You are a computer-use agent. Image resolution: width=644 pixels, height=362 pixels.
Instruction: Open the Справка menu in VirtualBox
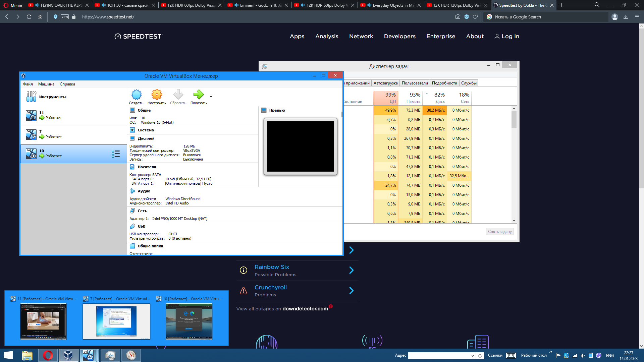pyautogui.click(x=67, y=84)
